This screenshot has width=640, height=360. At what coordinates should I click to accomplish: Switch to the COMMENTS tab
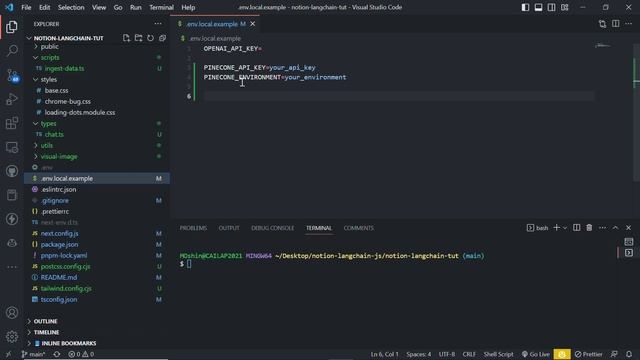click(358, 228)
